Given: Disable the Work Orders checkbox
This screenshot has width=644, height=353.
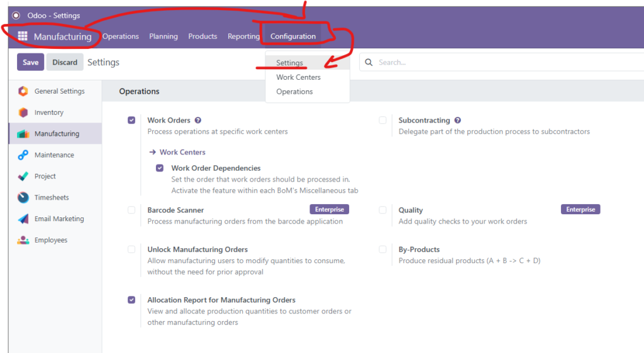Looking at the screenshot, I should (x=131, y=121).
